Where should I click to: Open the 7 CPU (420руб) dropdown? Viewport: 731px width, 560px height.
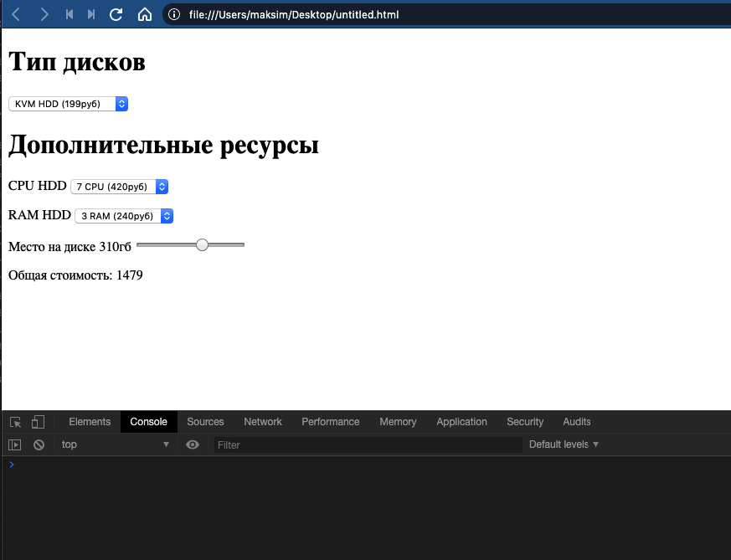[x=119, y=187]
